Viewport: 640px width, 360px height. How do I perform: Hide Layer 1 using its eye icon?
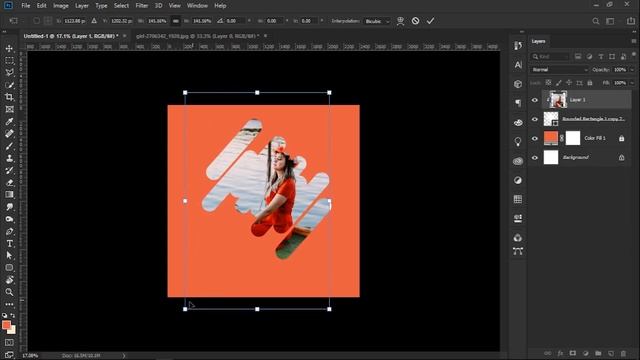[x=535, y=100]
